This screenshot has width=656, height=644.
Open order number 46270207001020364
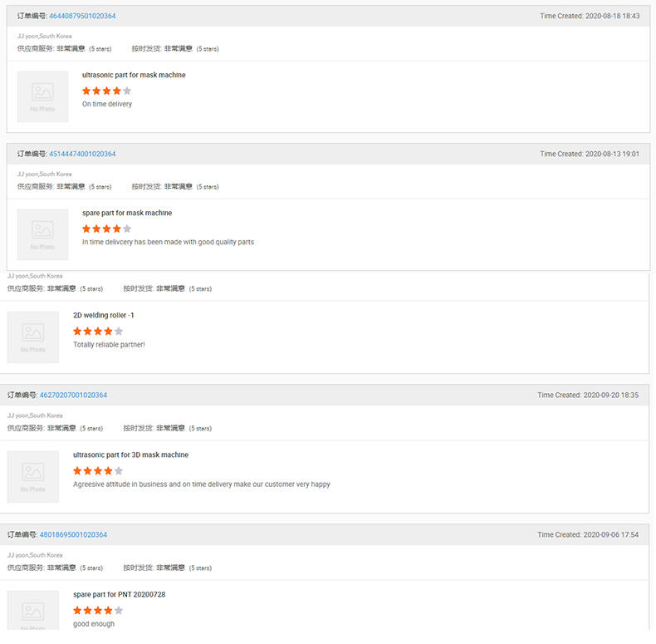pos(73,395)
